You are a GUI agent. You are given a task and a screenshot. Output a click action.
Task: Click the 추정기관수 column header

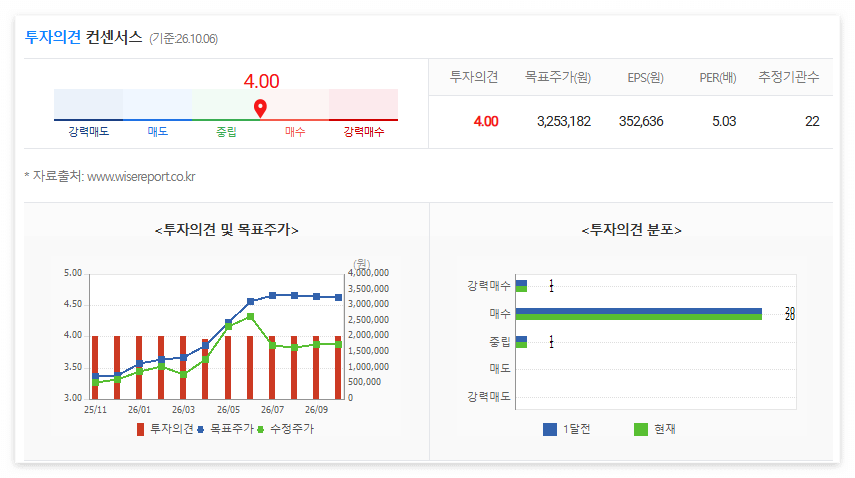(788, 77)
